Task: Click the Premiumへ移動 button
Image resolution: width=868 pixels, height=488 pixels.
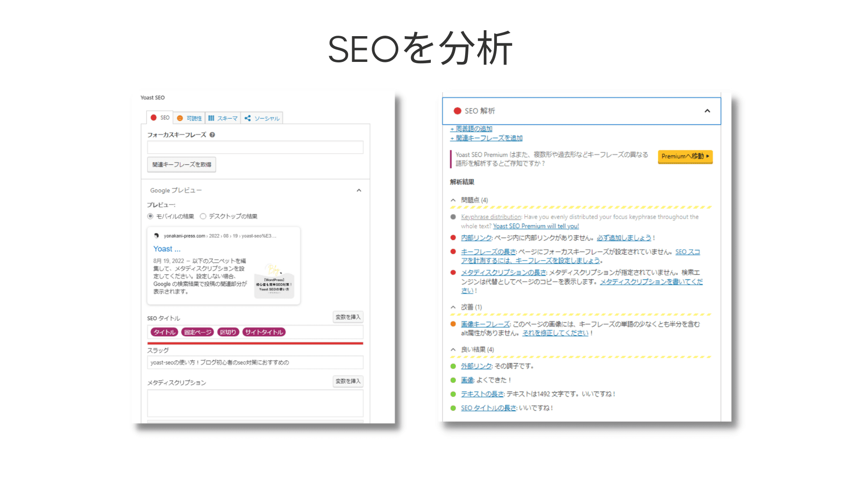Action: pyautogui.click(x=685, y=156)
